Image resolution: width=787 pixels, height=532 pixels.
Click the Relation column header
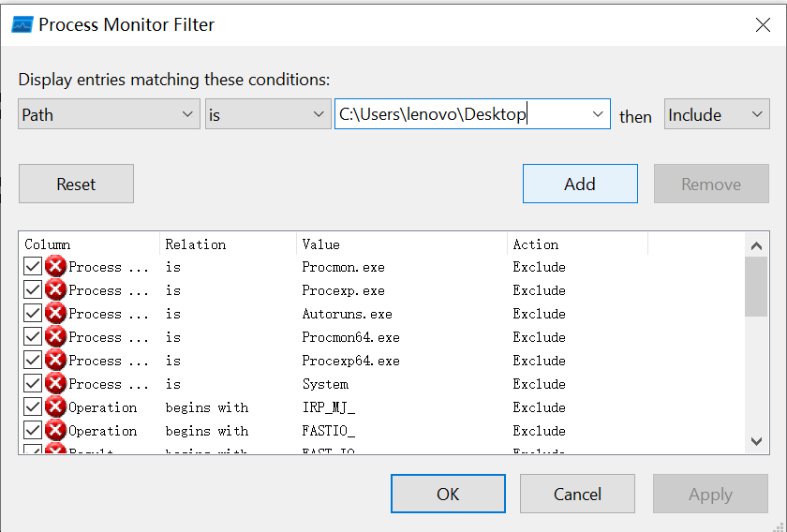pos(195,244)
